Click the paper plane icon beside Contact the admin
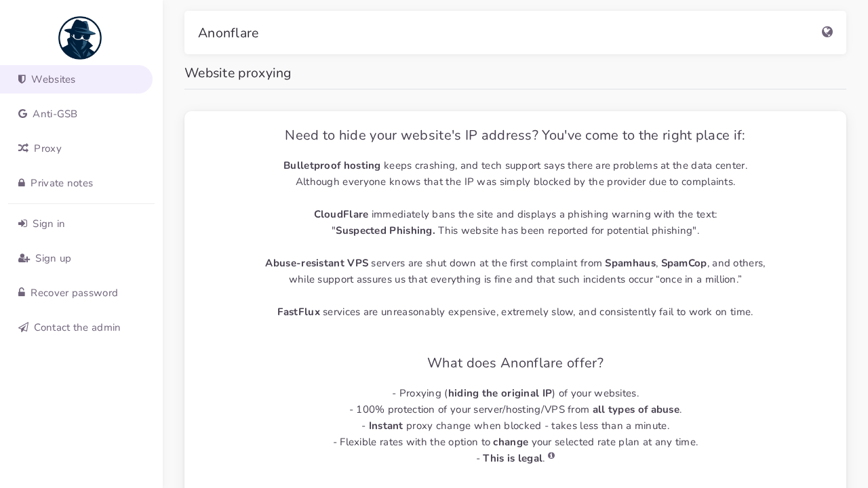This screenshot has height=488, width=868. 23,327
